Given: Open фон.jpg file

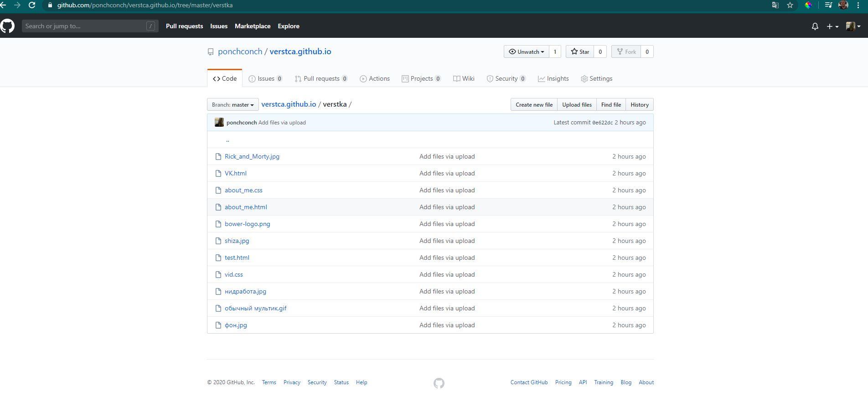Looking at the screenshot, I should [x=236, y=325].
